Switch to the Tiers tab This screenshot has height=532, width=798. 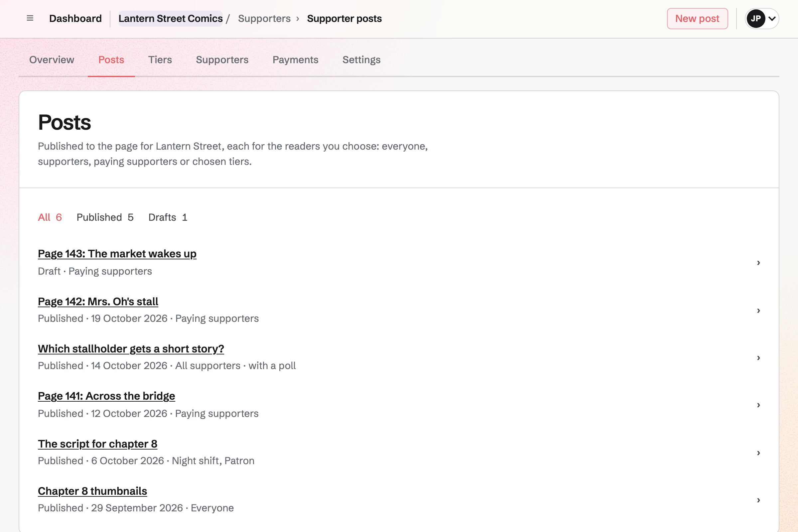click(x=160, y=60)
